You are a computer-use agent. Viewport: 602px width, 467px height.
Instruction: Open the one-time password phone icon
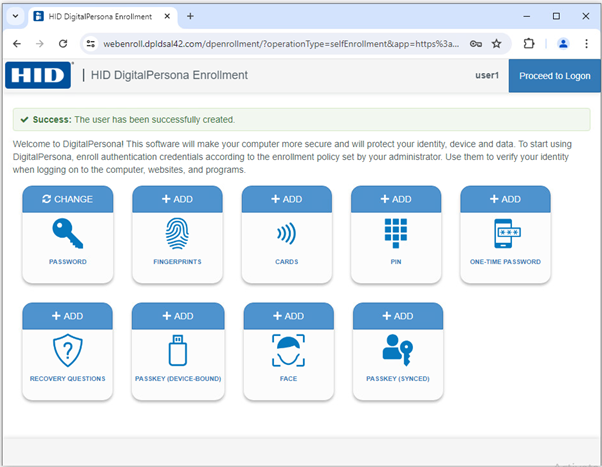pos(505,234)
